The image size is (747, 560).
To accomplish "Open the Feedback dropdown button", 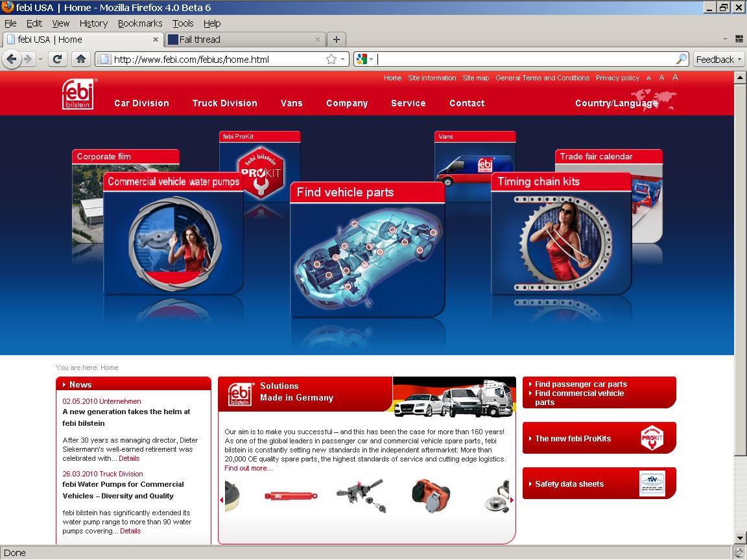I will 718,60.
